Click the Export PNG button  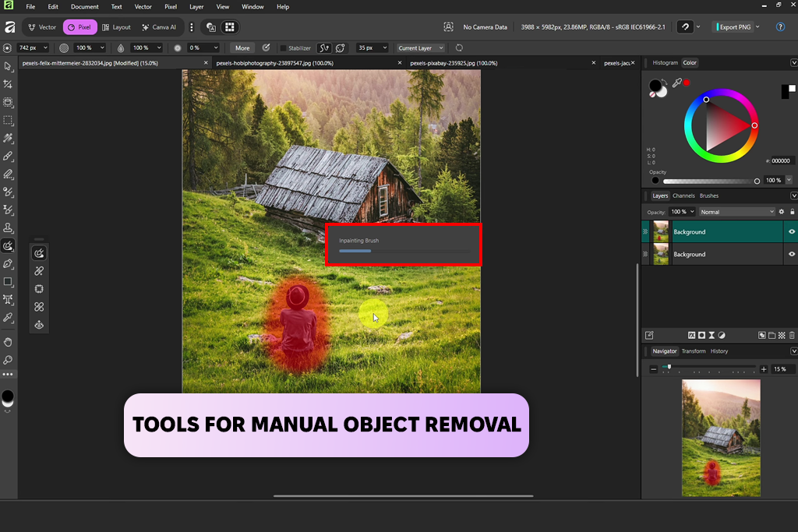(734, 27)
